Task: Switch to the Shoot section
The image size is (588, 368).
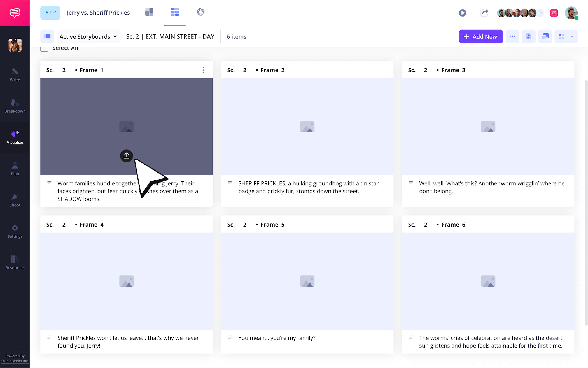Action: coord(15,200)
